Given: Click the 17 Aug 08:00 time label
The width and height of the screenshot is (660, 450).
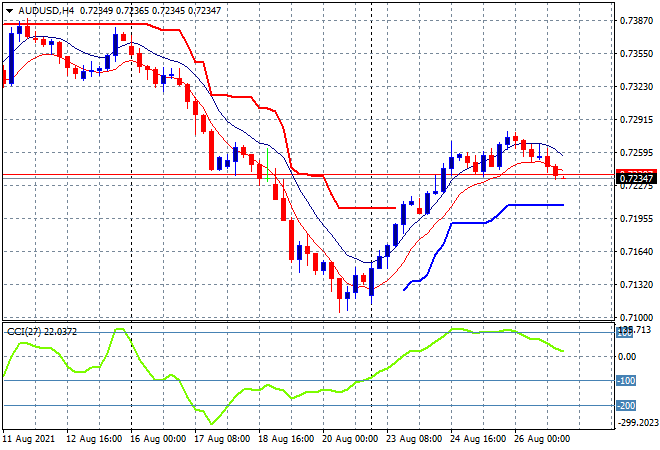Looking at the screenshot, I should (224, 440).
